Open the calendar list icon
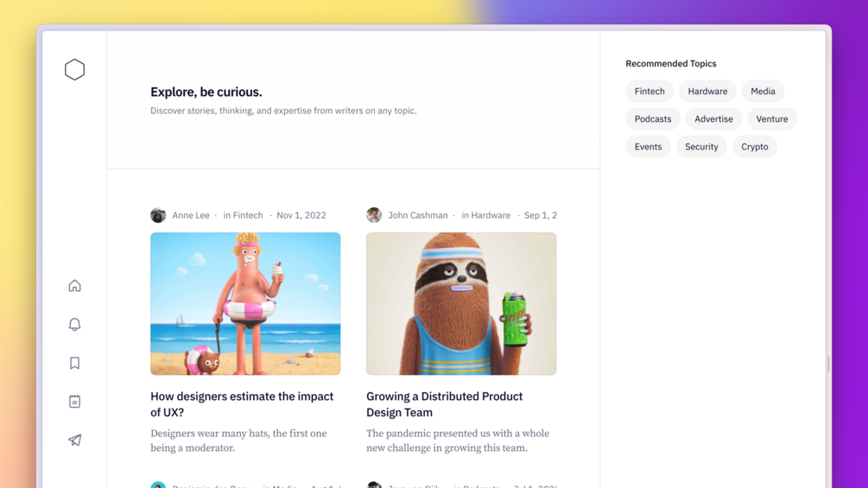The height and width of the screenshot is (488, 868). point(75,401)
